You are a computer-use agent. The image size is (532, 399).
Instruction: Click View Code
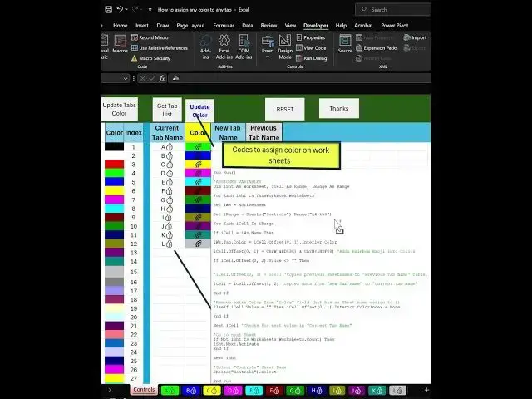[311, 48]
